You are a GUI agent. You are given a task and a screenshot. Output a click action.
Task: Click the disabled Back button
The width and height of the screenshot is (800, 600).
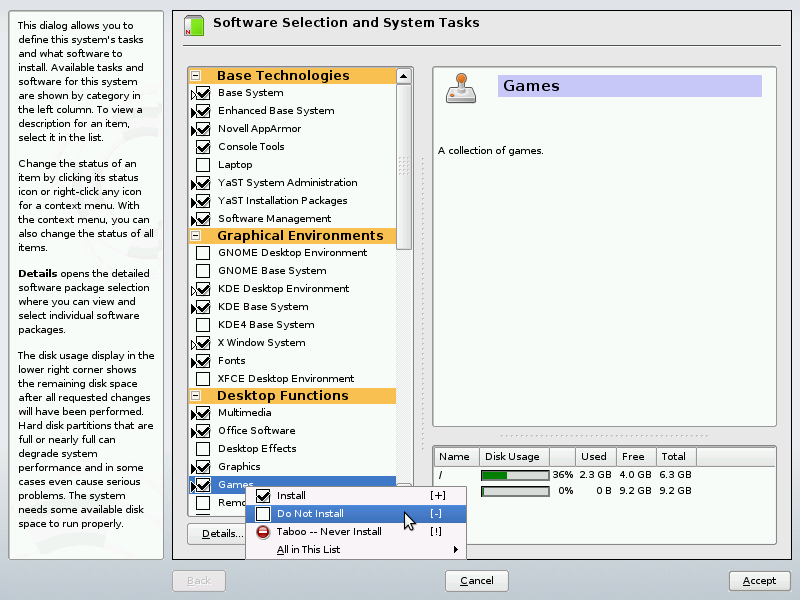pos(199,581)
